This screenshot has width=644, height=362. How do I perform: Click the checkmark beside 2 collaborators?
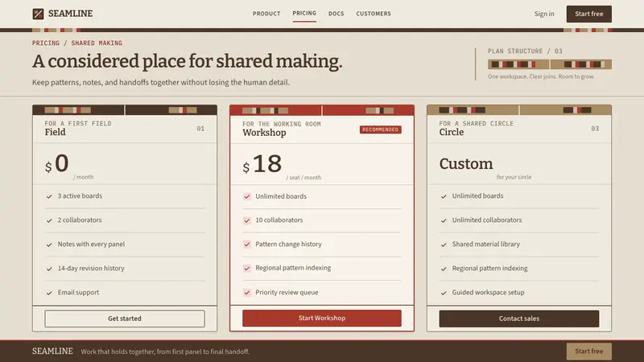(49, 220)
